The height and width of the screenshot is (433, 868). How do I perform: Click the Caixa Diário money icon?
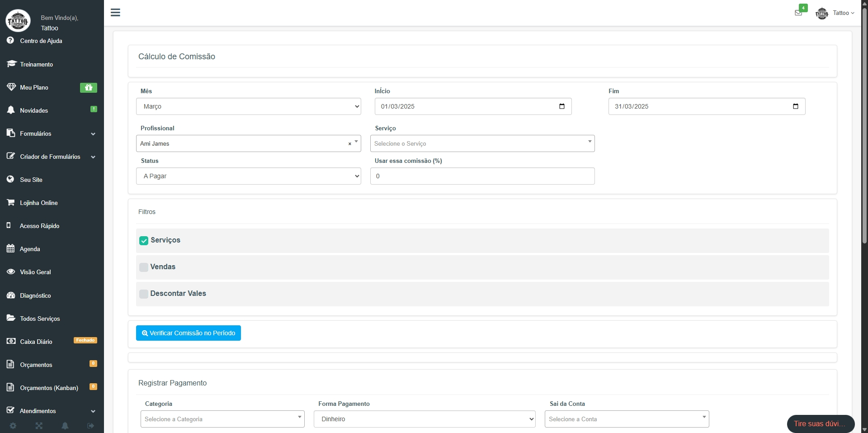[x=11, y=341]
